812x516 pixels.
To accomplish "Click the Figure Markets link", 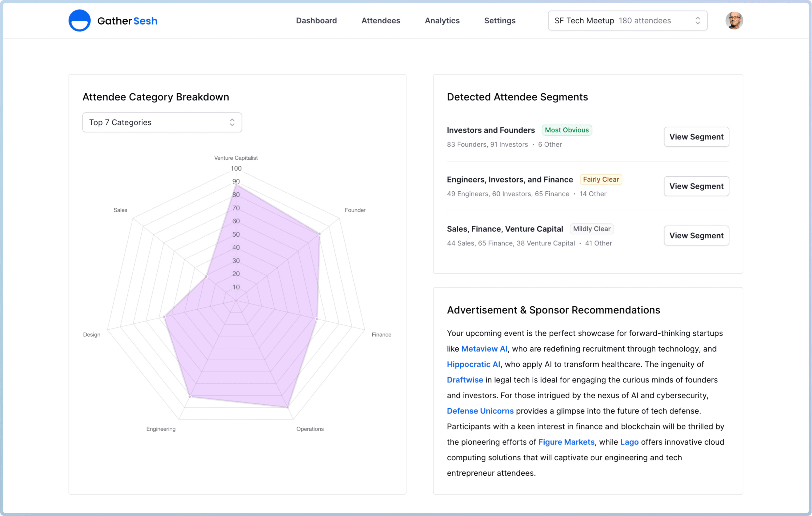I will tap(566, 442).
